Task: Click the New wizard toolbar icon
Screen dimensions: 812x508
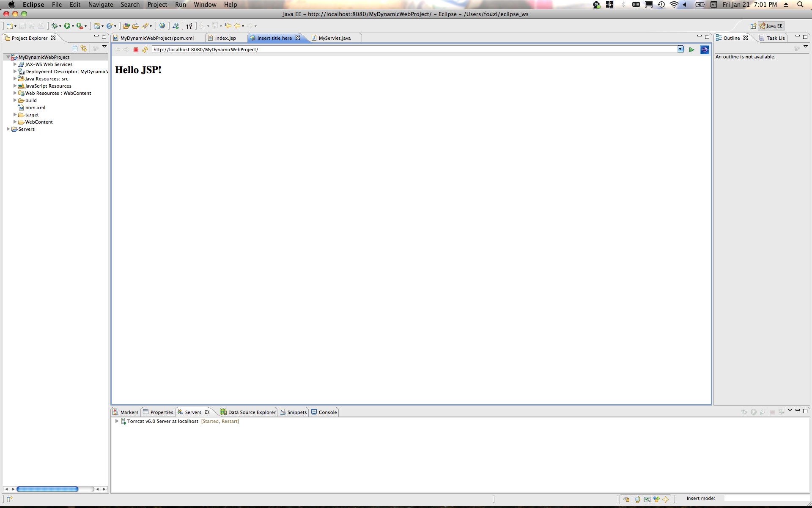Action: [10, 26]
